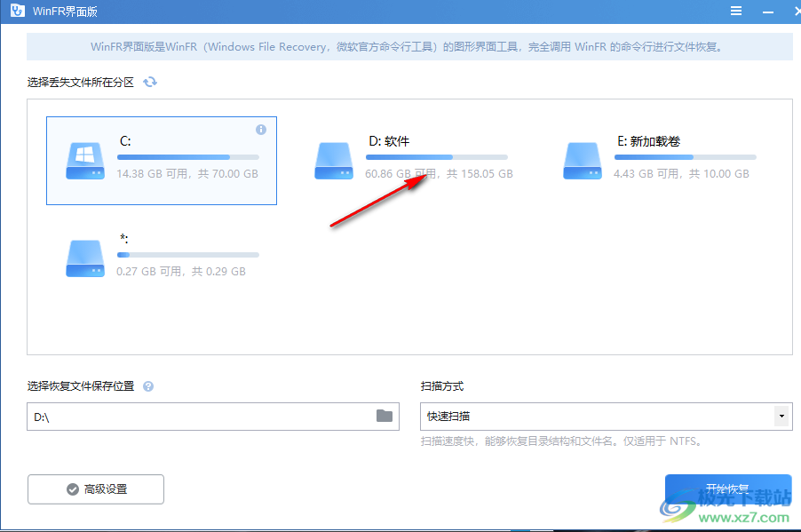Select the C: drive icon
The height and width of the screenshot is (532, 801).
[x=84, y=161]
